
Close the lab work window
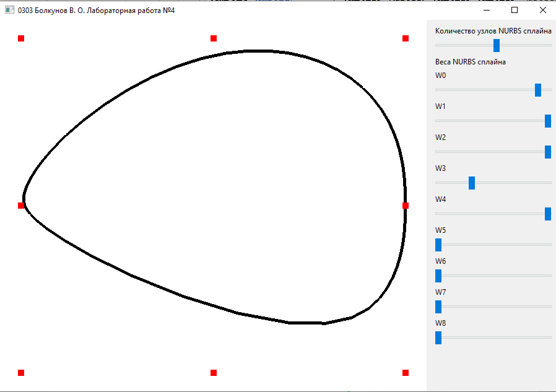tap(542, 11)
